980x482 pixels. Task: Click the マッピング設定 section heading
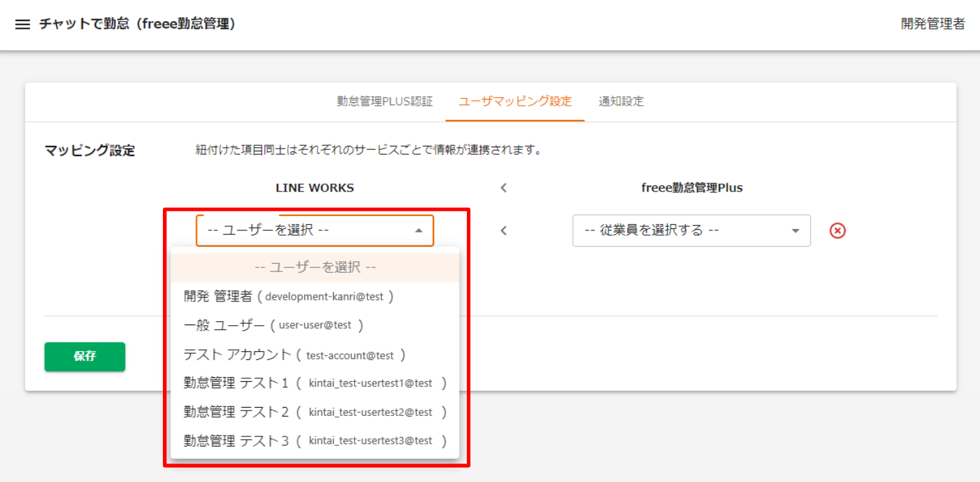click(90, 151)
